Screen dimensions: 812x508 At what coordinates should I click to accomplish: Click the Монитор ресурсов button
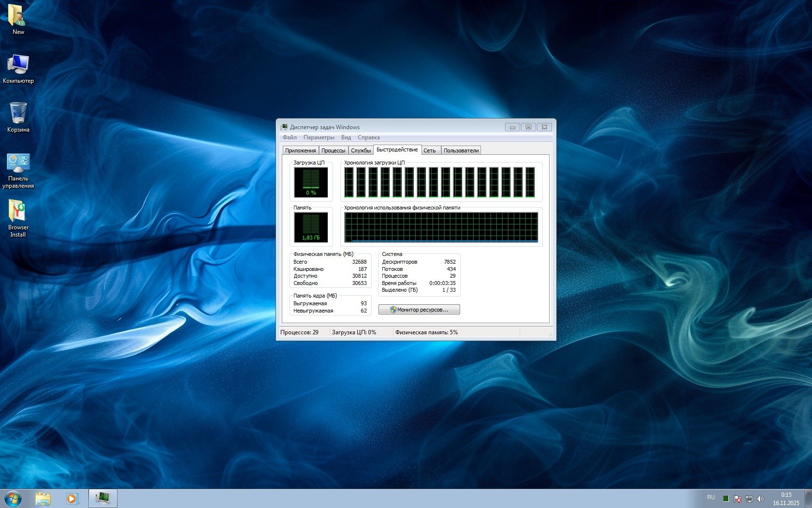coord(419,310)
